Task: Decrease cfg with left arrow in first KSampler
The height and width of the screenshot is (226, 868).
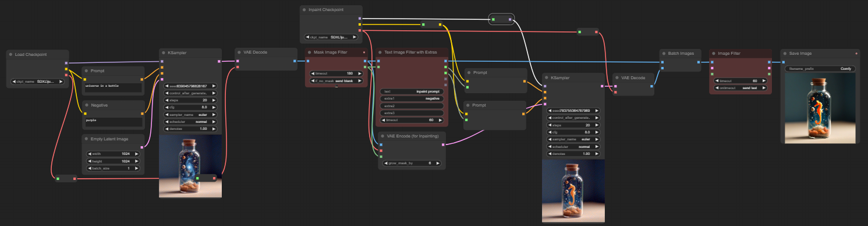Action: (167, 107)
